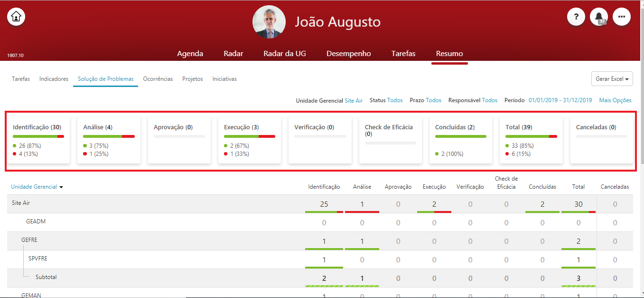Select the Verificação (0) summary card
Screen dimensions: 644x298
pyautogui.click(x=320, y=141)
